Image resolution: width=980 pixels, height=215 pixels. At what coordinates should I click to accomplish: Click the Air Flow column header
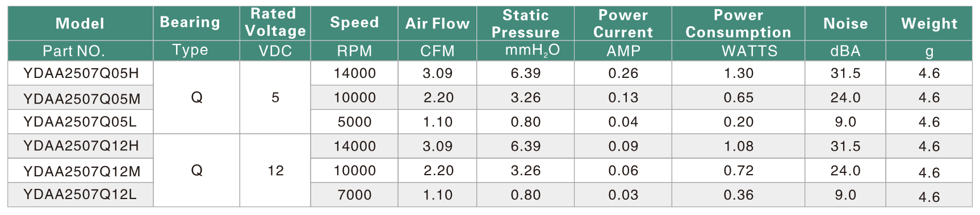pyautogui.click(x=438, y=23)
